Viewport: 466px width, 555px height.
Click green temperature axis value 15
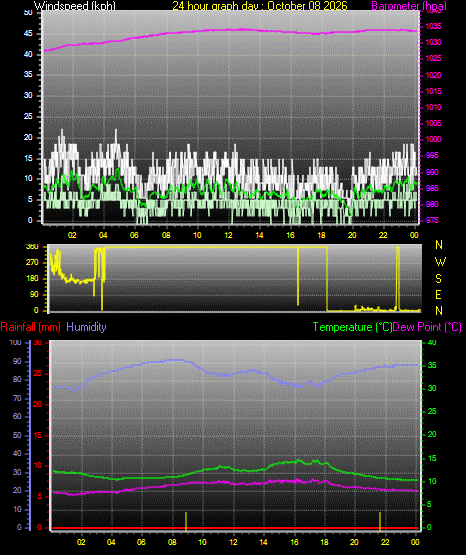(432, 458)
